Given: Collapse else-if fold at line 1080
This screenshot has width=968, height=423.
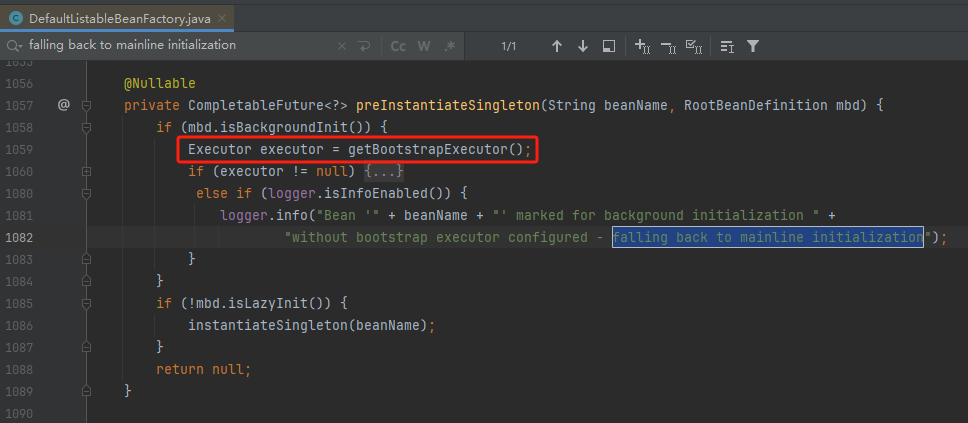Looking at the screenshot, I should pos(86,193).
